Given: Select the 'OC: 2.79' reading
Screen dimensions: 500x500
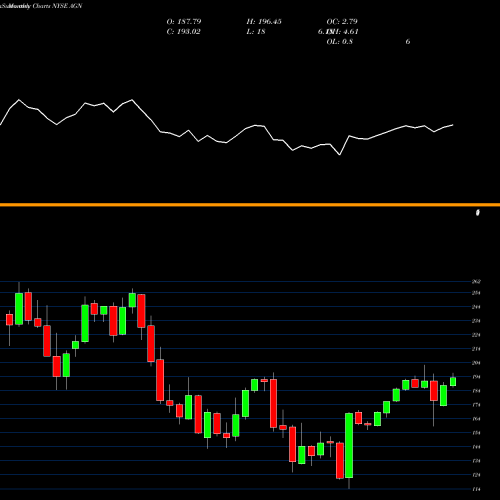Looking at the screenshot, I should tap(342, 22).
